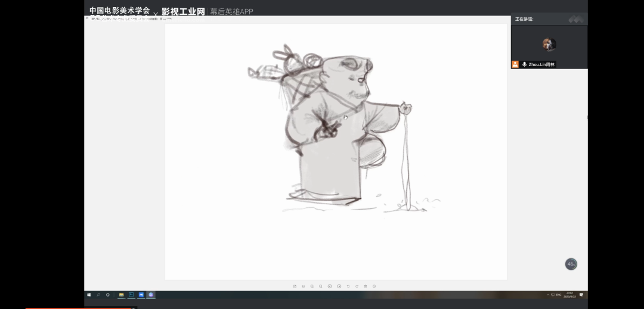Open the Windows Start menu
Screen dimensions: 644x309
[89, 295]
